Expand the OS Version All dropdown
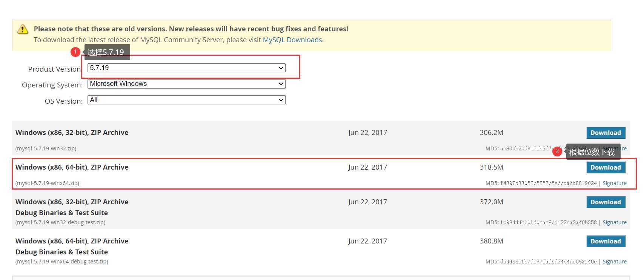Image resolution: width=644 pixels, height=280 pixels. 186,100
